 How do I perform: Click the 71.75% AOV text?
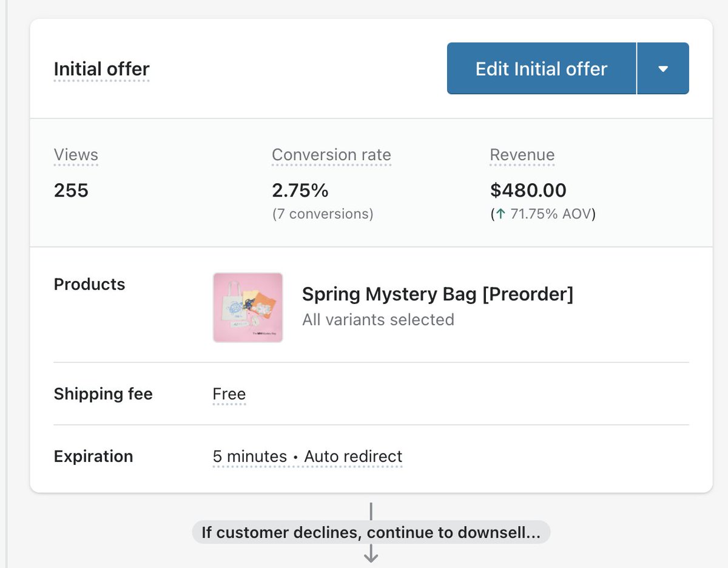point(550,214)
